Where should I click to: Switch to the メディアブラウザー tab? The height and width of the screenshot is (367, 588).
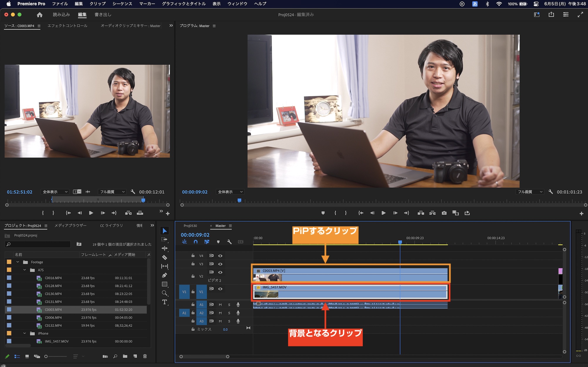tap(70, 225)
